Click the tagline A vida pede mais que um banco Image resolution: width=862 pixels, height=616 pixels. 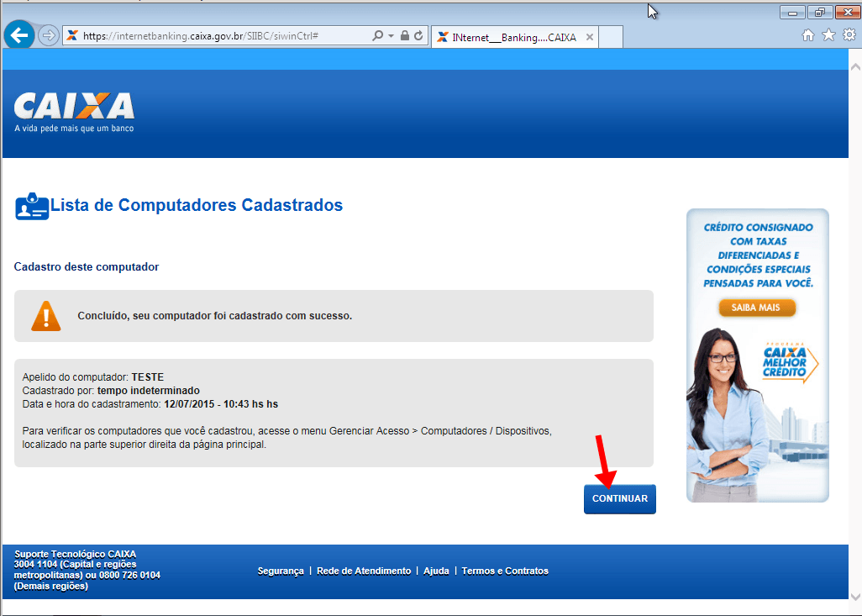point(74,129)
